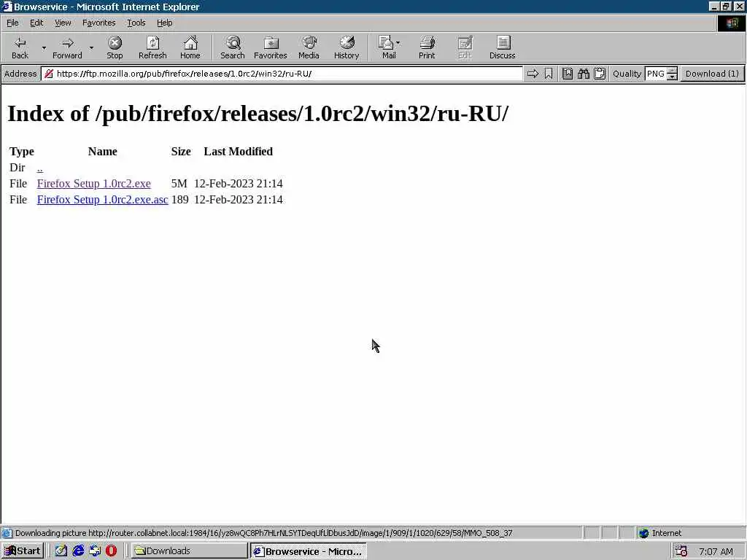Open the Back history dropdown arrow
The height and width of the screenshot is (560, 747).
pyautogui.click(x=44, y=47)
